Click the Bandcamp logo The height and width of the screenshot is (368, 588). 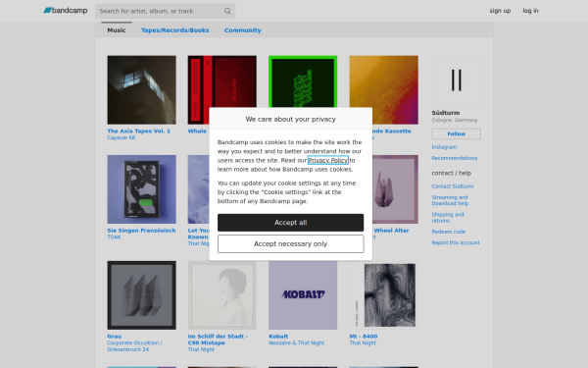tap(66, 11)
